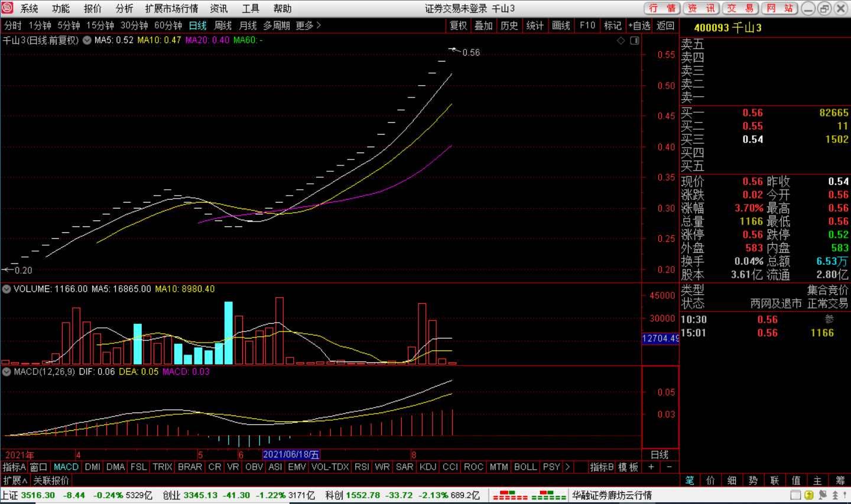This screenshot has height=504, width=851.
Task: Switch to the 15分钟 chart period
Action: 100,25
